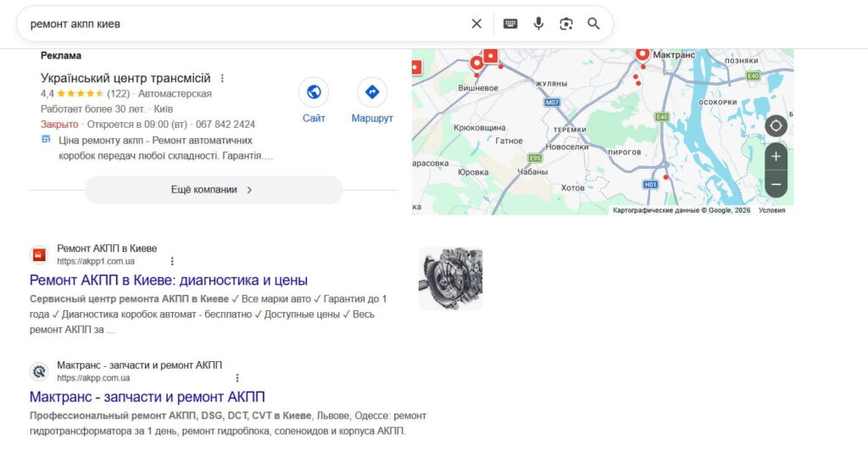Viewport: 868px width, 462px height.
Task: Click the 'Закрыто' status text
Action: [59, 125]
